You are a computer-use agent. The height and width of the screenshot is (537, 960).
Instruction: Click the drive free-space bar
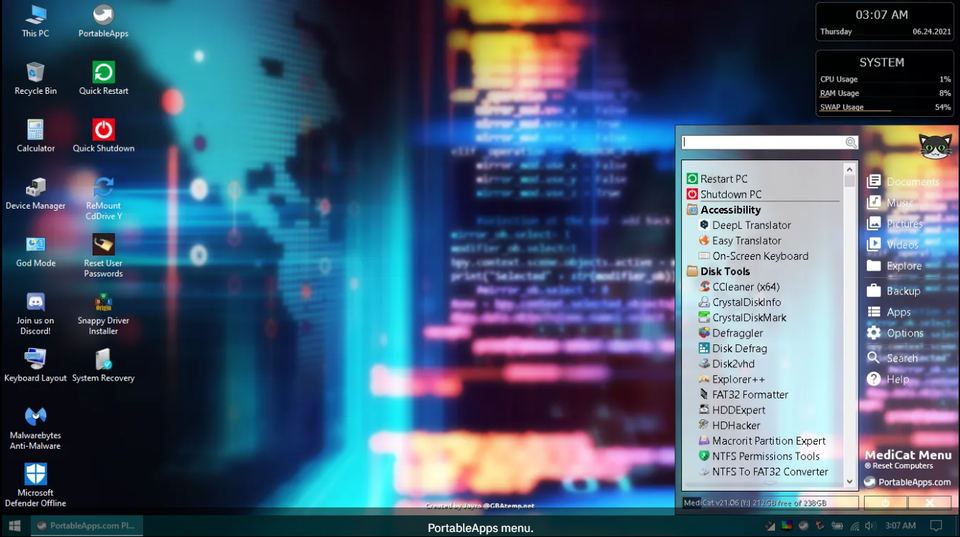pos(770,503)
